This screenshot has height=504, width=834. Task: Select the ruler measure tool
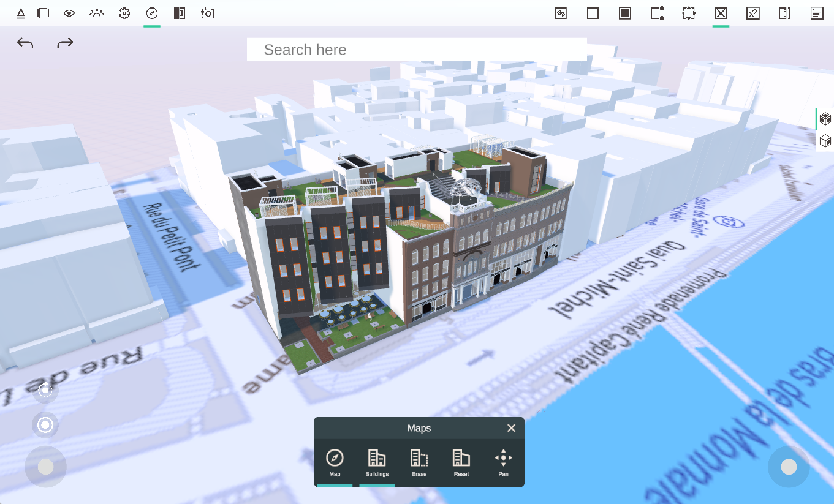pyautogui.click(x=785, y=13)
